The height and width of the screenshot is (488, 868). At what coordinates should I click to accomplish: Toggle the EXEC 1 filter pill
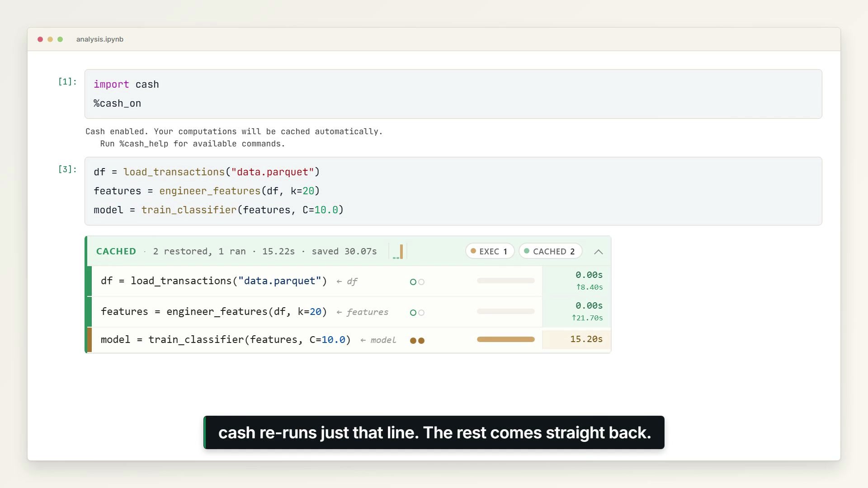coord(490,251)
